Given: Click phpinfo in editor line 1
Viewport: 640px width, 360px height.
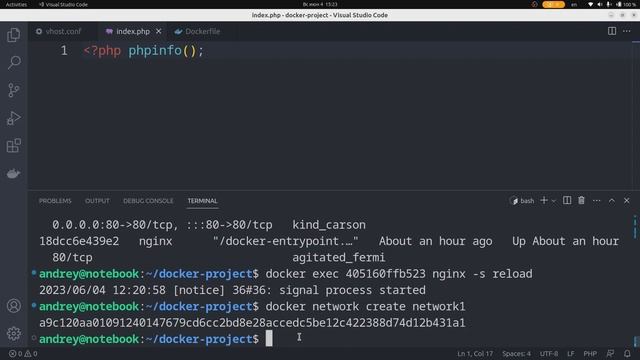Looking at the screenshot, I should 155,51.
